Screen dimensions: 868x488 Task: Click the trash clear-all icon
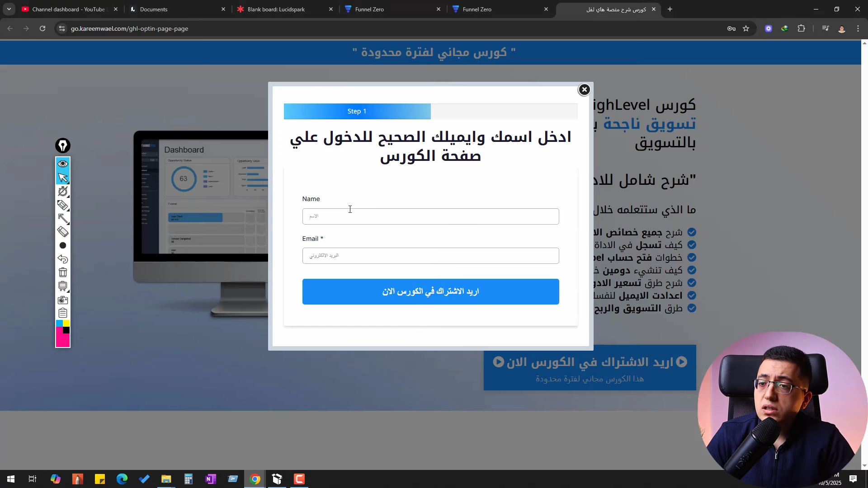63,272
